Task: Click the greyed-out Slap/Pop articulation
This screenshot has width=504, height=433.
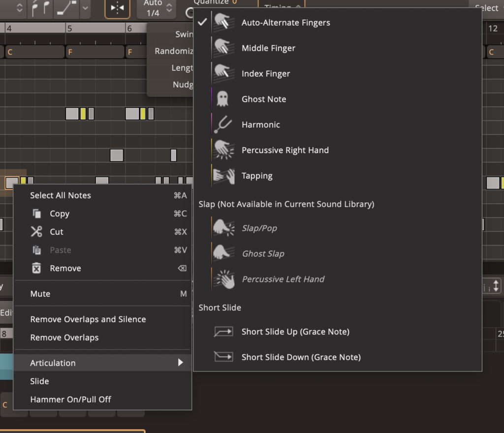Action: click(x=338, y=228)
